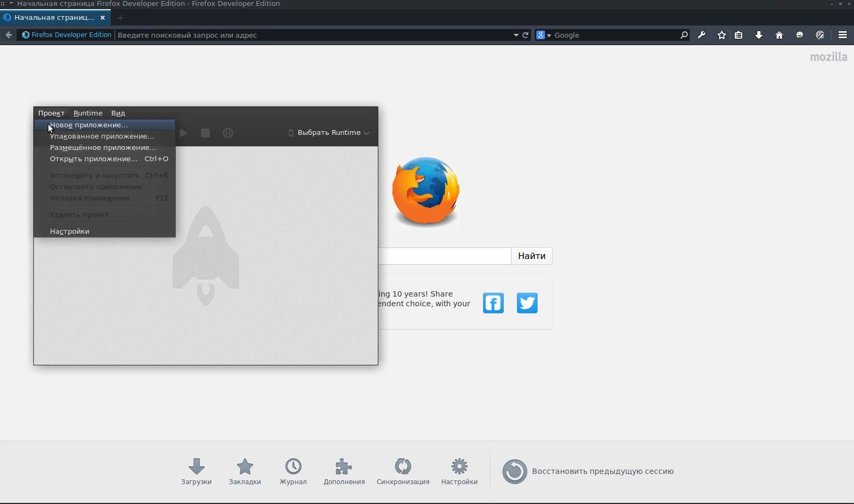Click the Facebook share icon
This screenshot has height=504, width=854.
coord(493,303)
